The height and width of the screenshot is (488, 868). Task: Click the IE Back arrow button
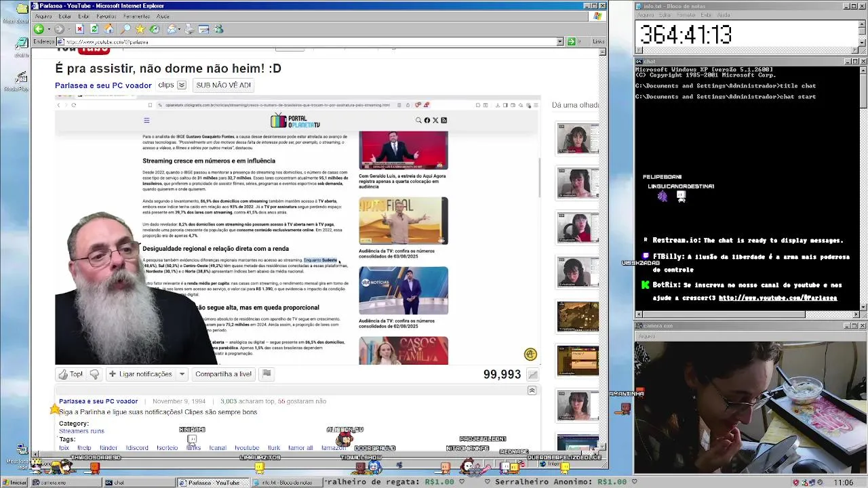39,29
